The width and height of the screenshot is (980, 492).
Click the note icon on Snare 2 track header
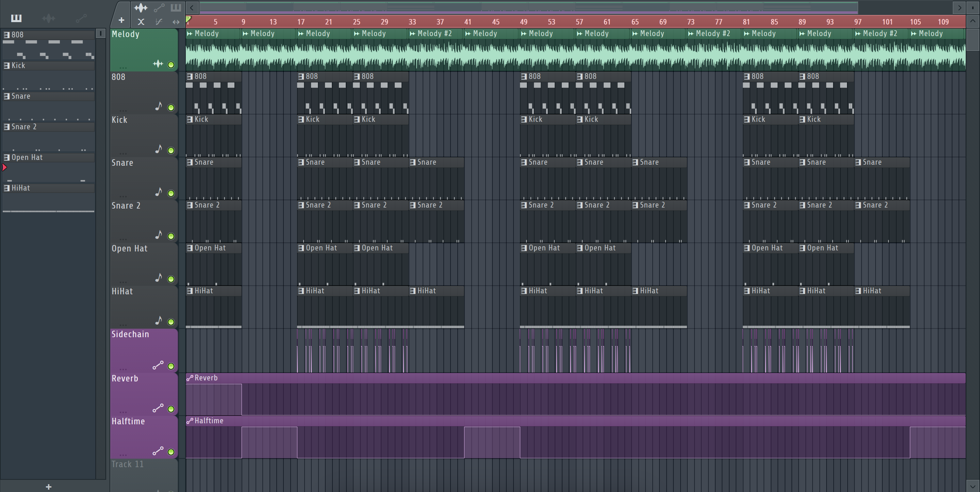pos(159,235)
